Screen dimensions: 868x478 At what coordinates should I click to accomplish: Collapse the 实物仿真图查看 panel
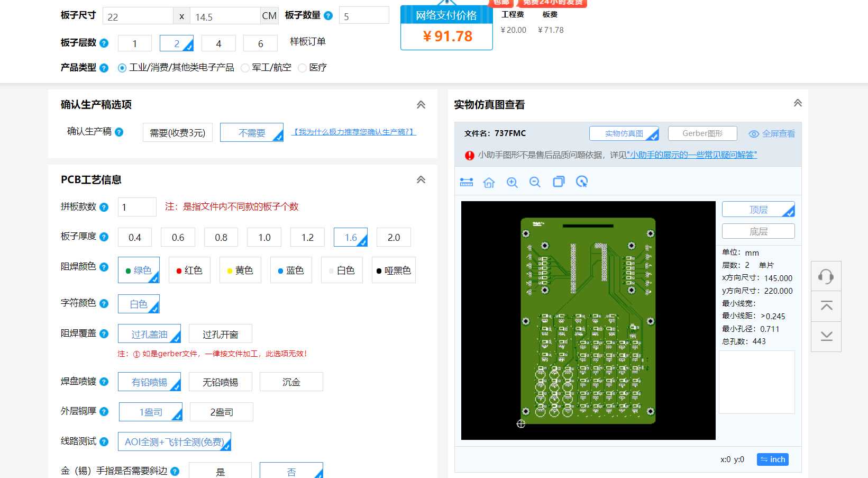point(797,103)
